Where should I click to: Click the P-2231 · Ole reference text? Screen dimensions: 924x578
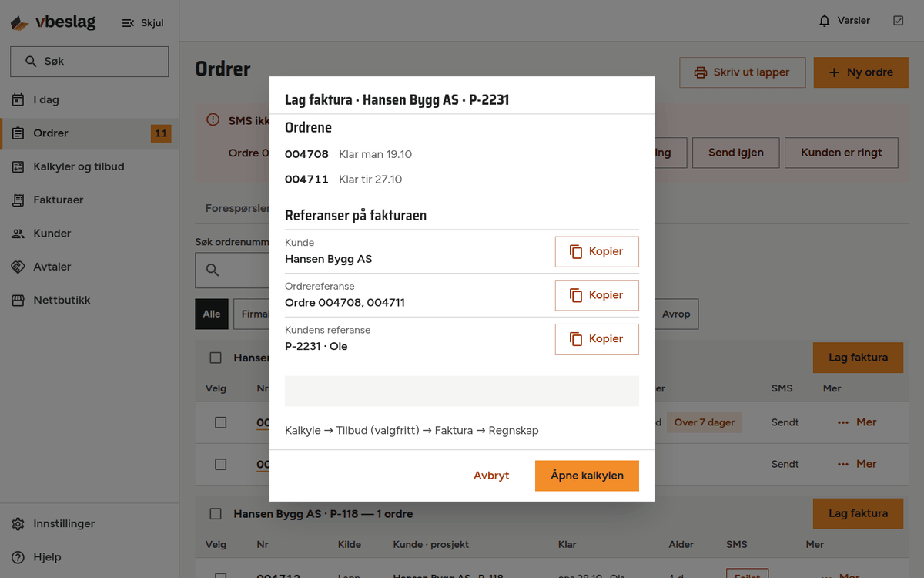[x=316, y=347]
